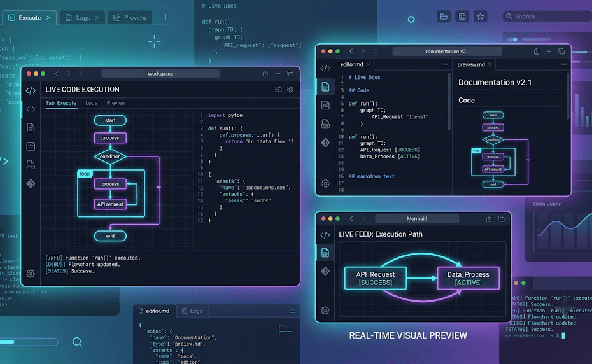Select highlighted document icon in Documentation sidebar

click(325, 87)
